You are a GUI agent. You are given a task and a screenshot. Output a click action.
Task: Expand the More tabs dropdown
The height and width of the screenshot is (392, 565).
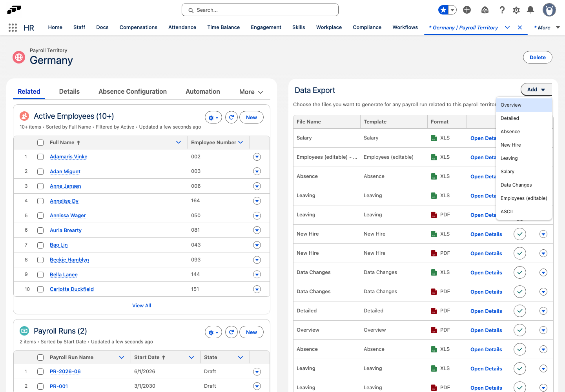[x=251, y=92]
